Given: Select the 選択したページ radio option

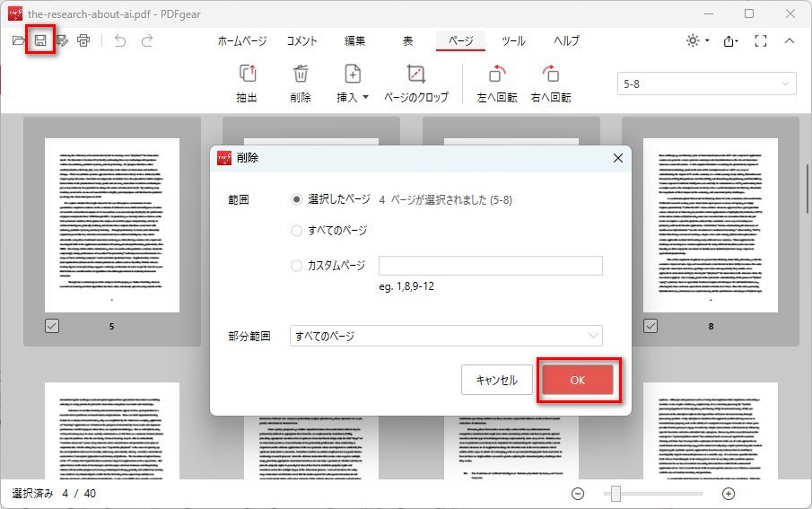Looking at the screenshot, I should (x=296, y=199).
